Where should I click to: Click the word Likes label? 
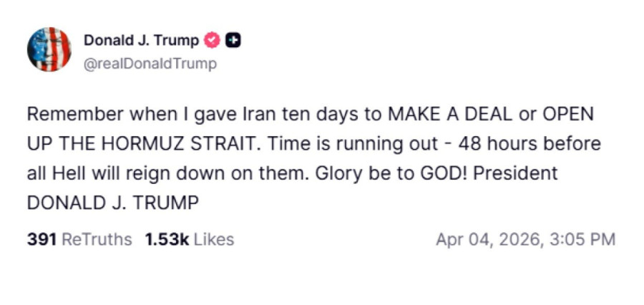214,239
